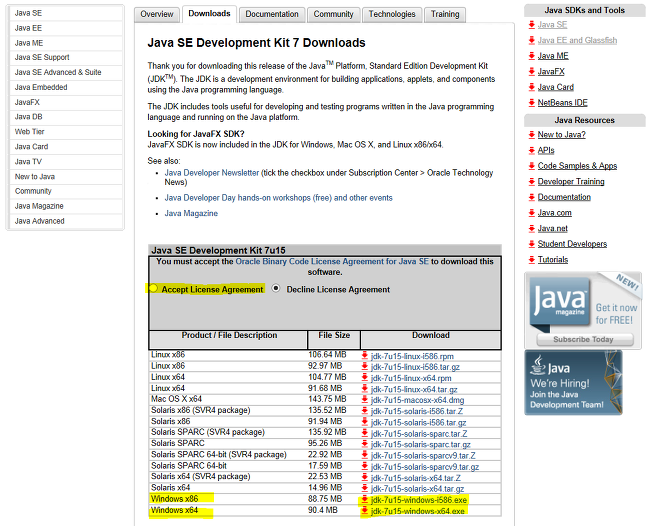Open Student Developers resource link
The image size is (650, 526).
pyautogui.click(x=572, y=244)
